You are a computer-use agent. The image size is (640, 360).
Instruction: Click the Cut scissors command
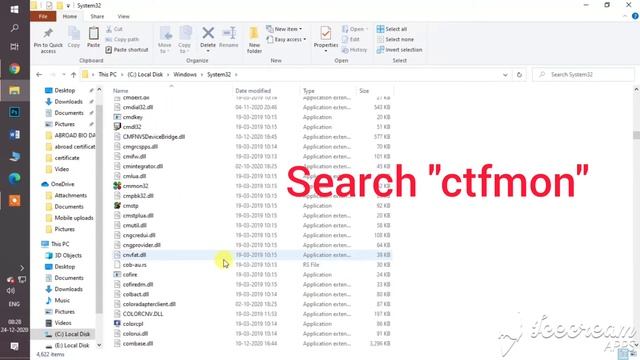[x=114, y=29]
